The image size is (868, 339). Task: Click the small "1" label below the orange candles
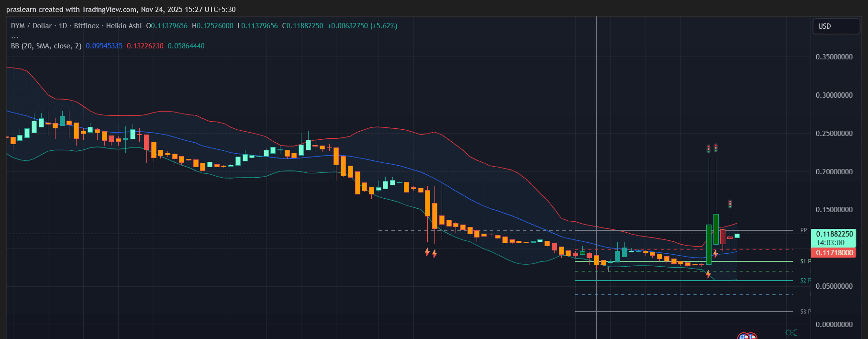pyautogui.click(x=609, y=270)
